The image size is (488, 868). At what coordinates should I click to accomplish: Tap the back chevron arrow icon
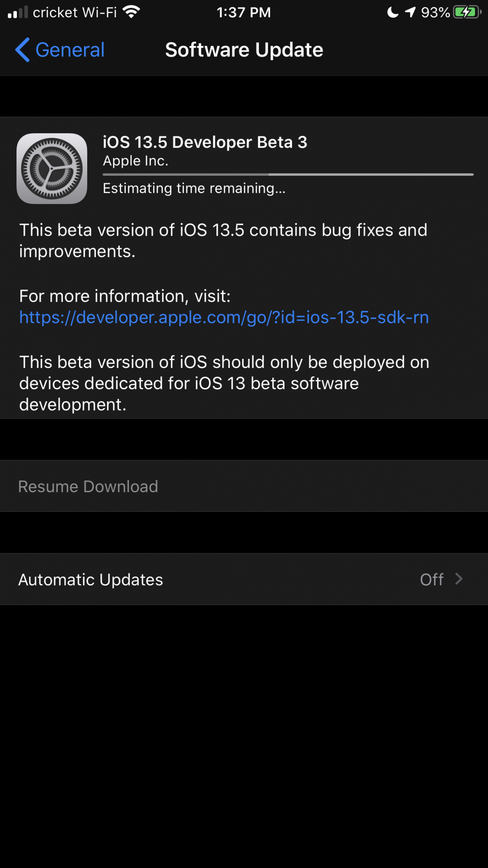tap(23, 50)
